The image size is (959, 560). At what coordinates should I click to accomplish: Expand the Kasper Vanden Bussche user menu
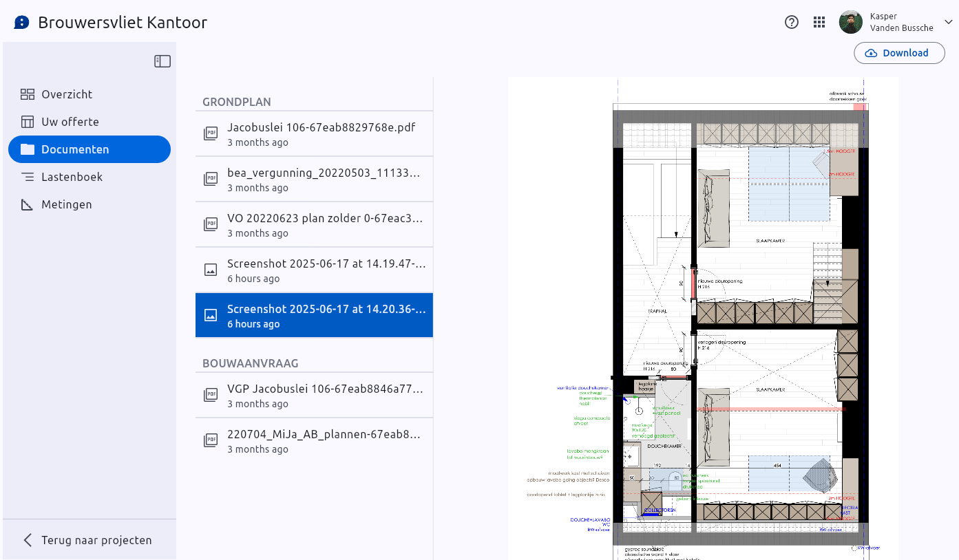948,22
